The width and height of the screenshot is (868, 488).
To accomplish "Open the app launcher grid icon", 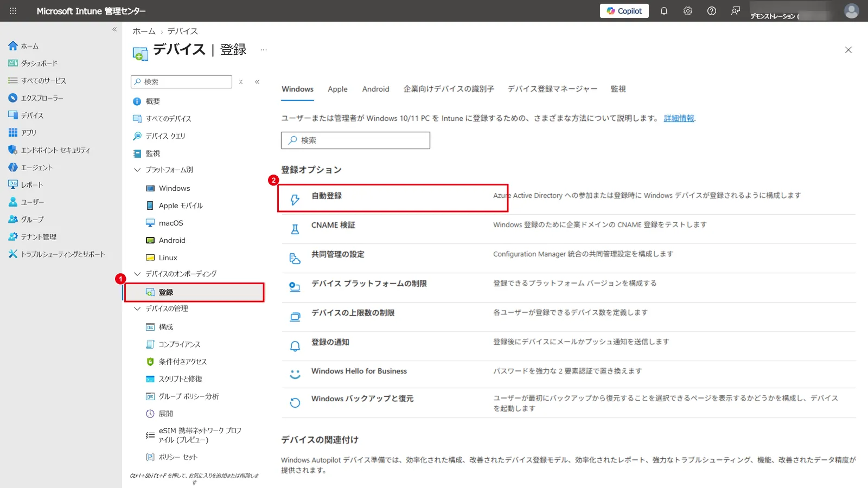I will click(x=13, y=11).
